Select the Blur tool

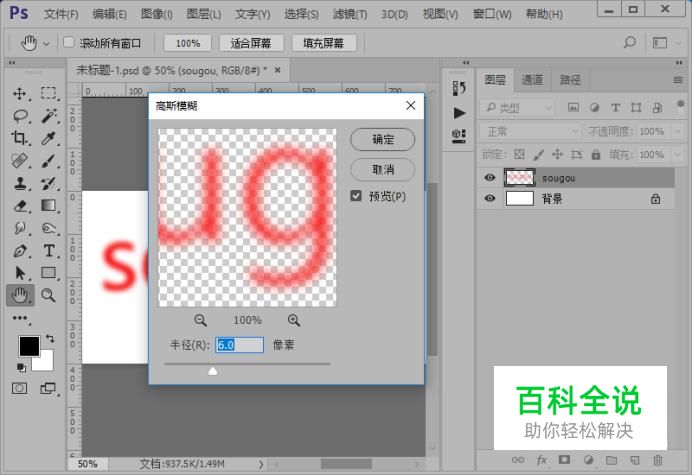click(20, 228)
